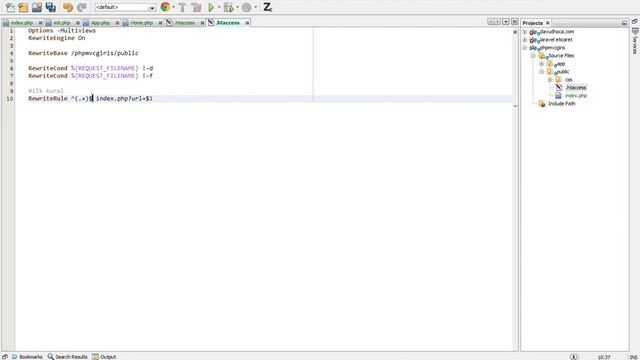Click the Debug Project icon
Viewport: 640px width, 360px height.
pyautogui.click(x=229, y=7)
